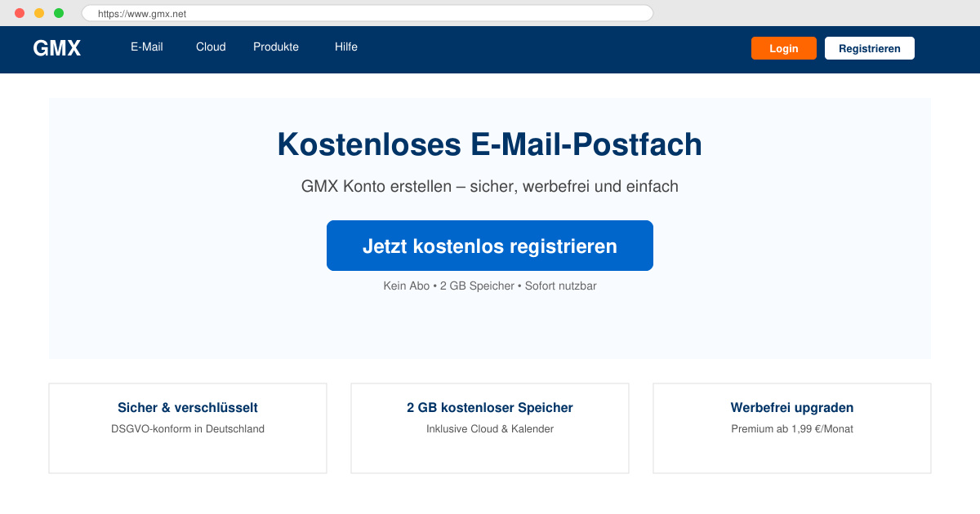
Task: Click the Inklusive Cloud & Kalender text
Action: [490, 429]
